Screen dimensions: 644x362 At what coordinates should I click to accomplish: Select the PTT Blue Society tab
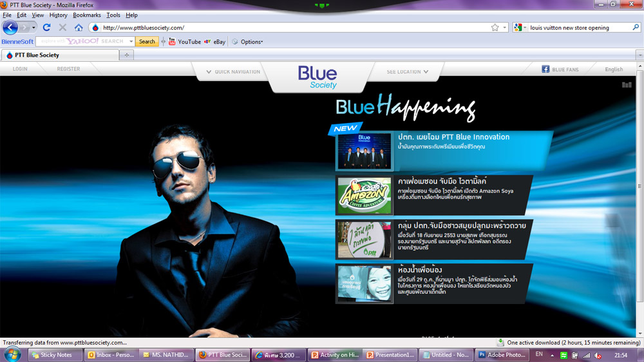(60, 55)
